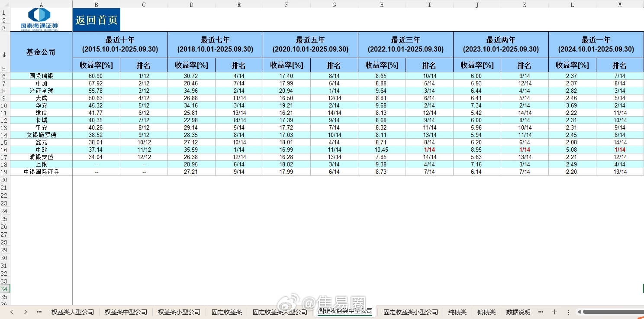This screenshot has height=319, width=644.
Task: Select column M header
Action: pyautogui.click(x=620, y=4)
